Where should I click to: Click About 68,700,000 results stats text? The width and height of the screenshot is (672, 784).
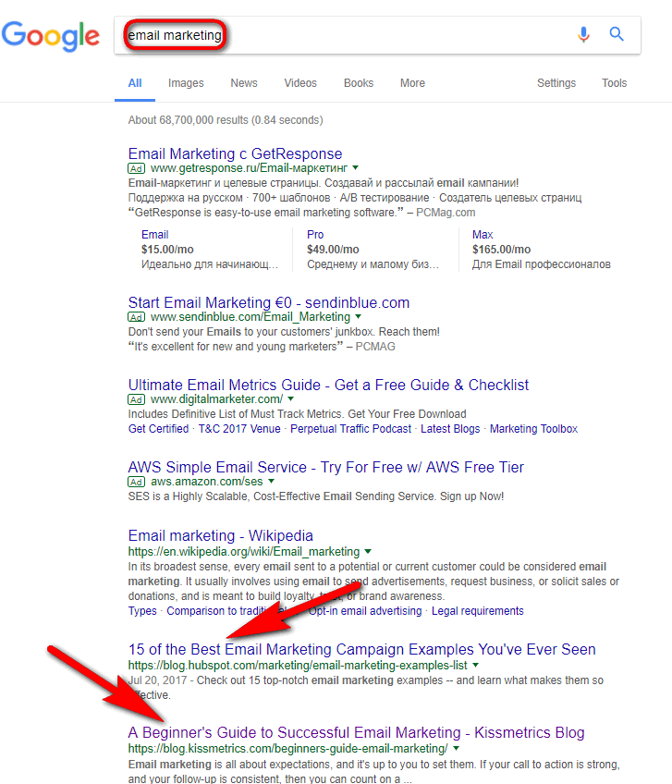click(x=226, y=120)
